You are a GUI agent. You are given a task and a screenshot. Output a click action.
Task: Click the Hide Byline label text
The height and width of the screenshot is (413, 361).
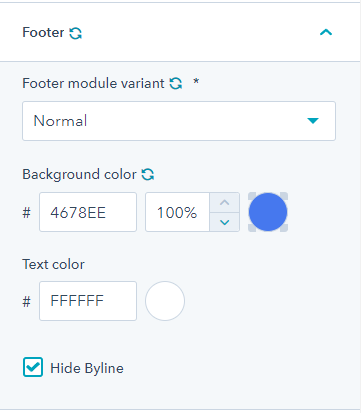coord(87,368)
